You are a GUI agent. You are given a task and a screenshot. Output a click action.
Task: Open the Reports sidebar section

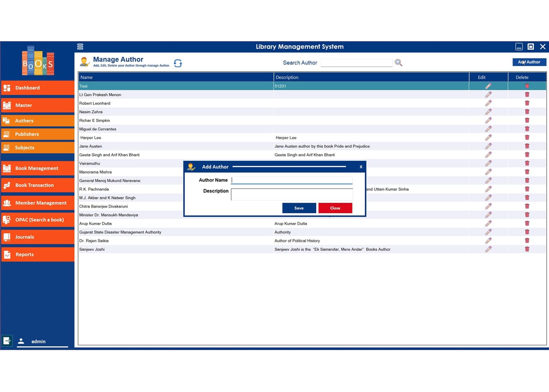38,254
